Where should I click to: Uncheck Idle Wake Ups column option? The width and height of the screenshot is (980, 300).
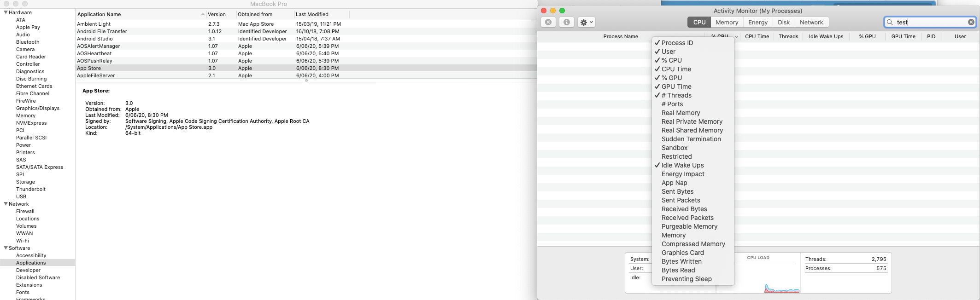(693, 165)
